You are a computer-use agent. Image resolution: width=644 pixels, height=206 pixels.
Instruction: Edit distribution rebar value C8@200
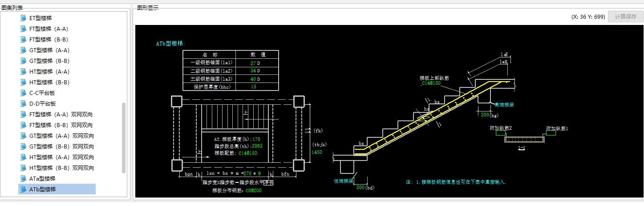pos(253,190)
